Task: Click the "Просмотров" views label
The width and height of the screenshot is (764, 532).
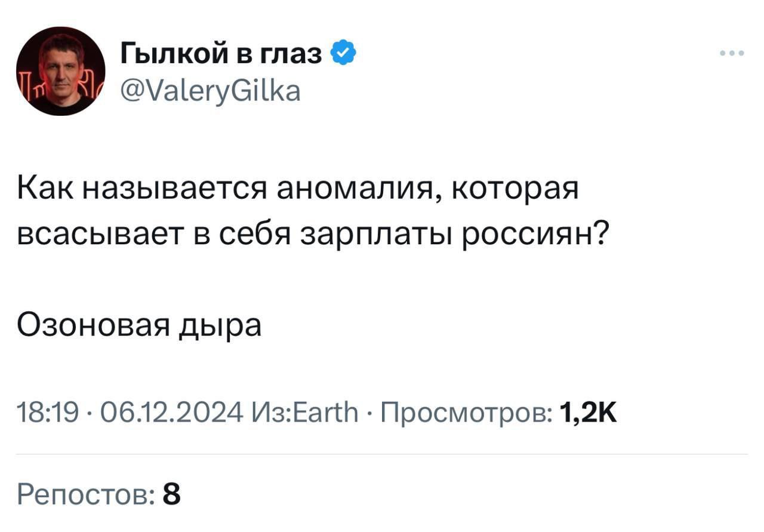Action: (x=466, y=412)
